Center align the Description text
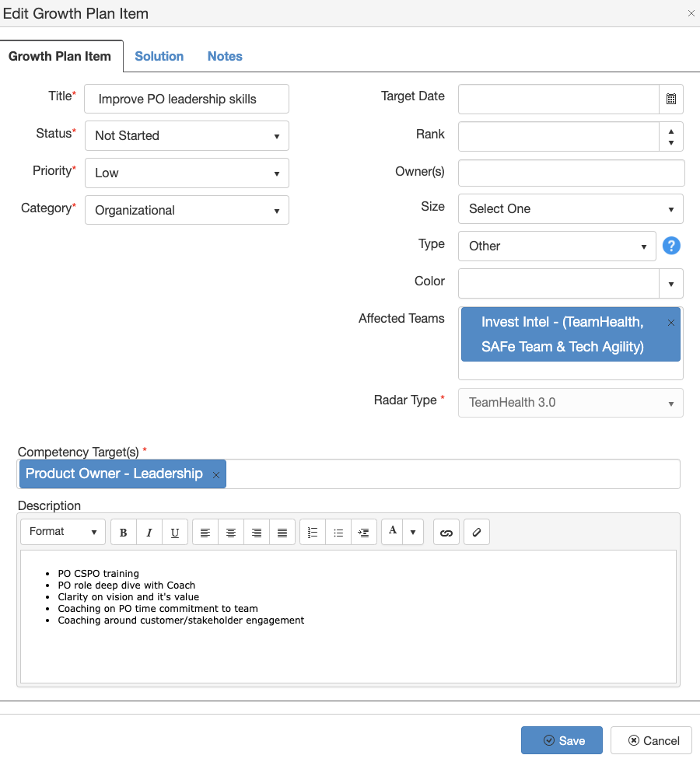Viewport: 700px width, 762px height. coord(231,532)
